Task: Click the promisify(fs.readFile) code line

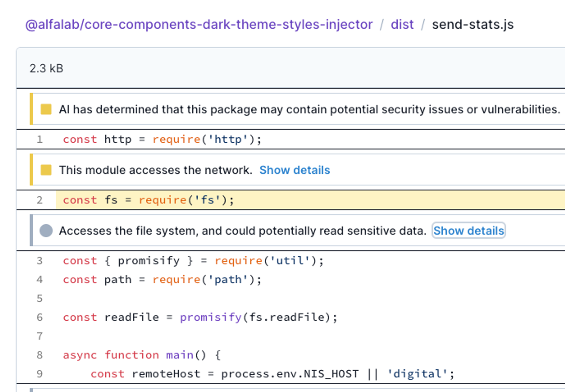Action: click(x=200, y=317)
